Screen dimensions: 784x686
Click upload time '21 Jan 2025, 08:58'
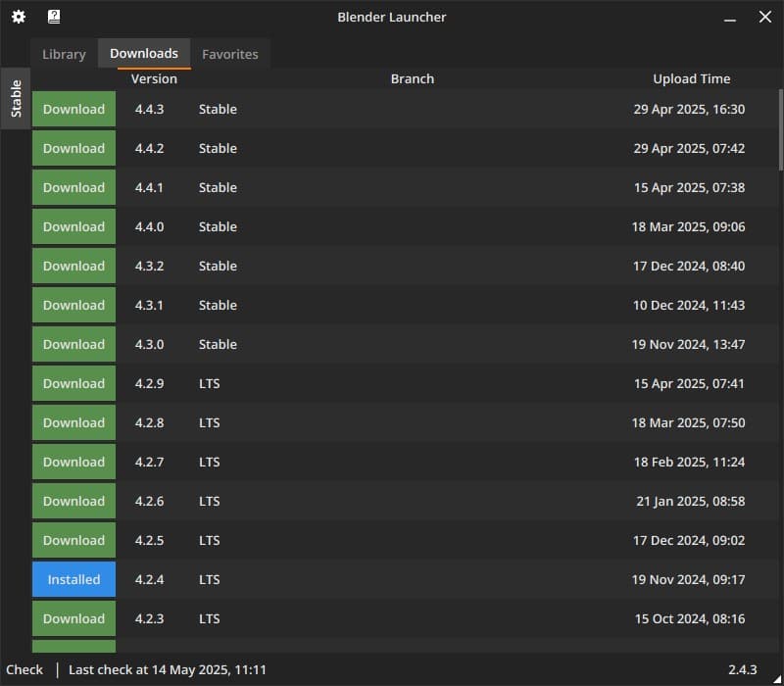[x=691, y=501]
